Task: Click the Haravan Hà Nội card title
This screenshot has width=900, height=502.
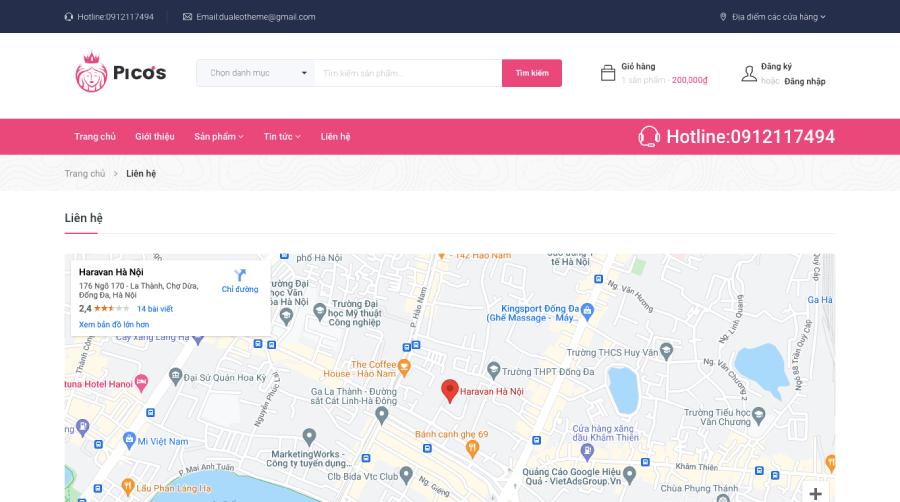Action: click(x=111, y=272)
